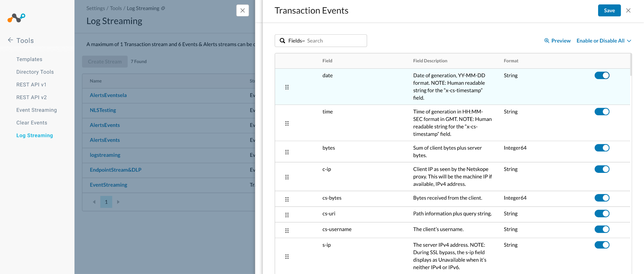Click the '7 Found' count text

139,61
